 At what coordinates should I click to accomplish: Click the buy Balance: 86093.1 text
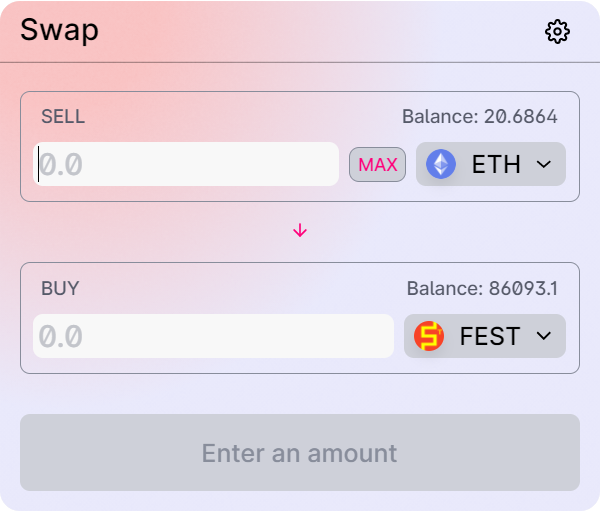coord(482,288)
